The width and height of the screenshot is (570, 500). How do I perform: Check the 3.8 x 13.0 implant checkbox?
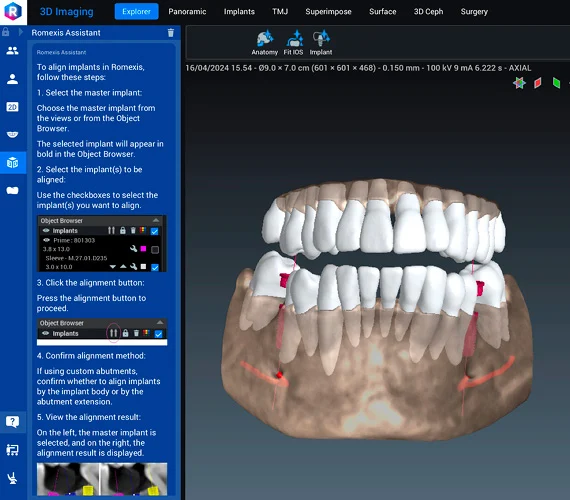[x=155, y=249]
